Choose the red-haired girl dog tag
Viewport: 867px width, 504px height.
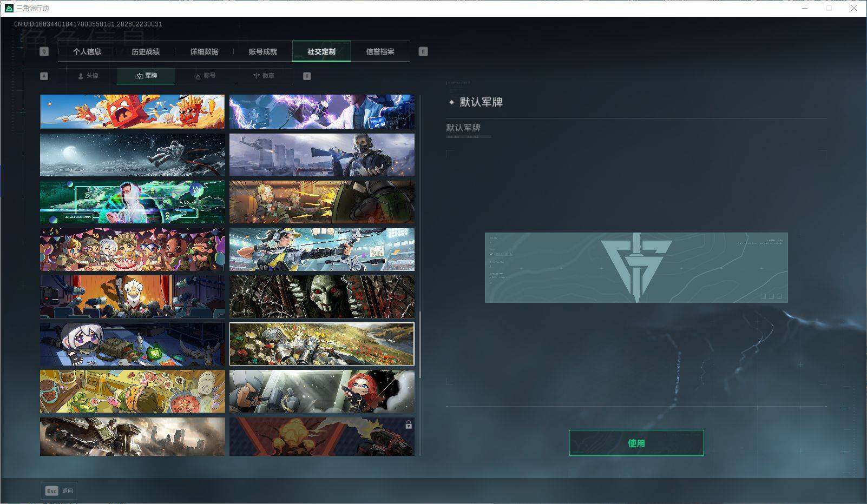click(x=322, y=391)
